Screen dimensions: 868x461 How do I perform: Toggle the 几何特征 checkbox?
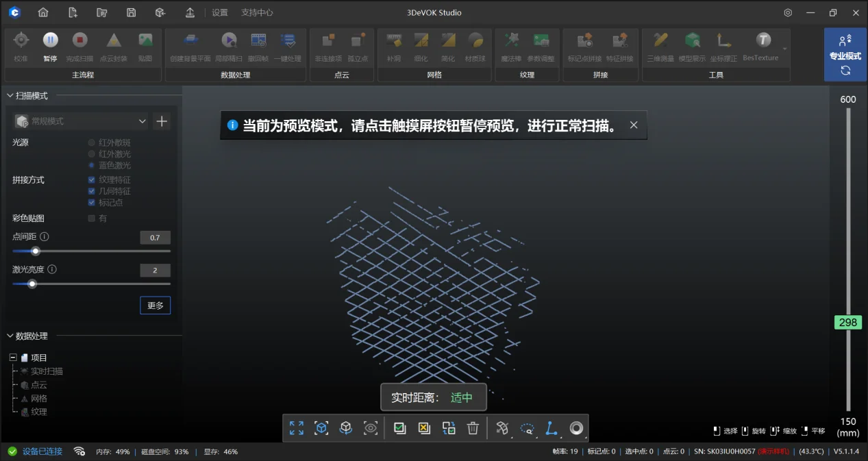pyautogui.click(x=92, y=191)
